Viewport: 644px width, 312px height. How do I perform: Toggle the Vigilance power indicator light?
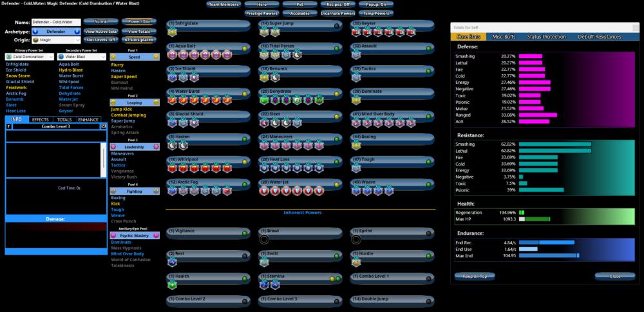245,232
